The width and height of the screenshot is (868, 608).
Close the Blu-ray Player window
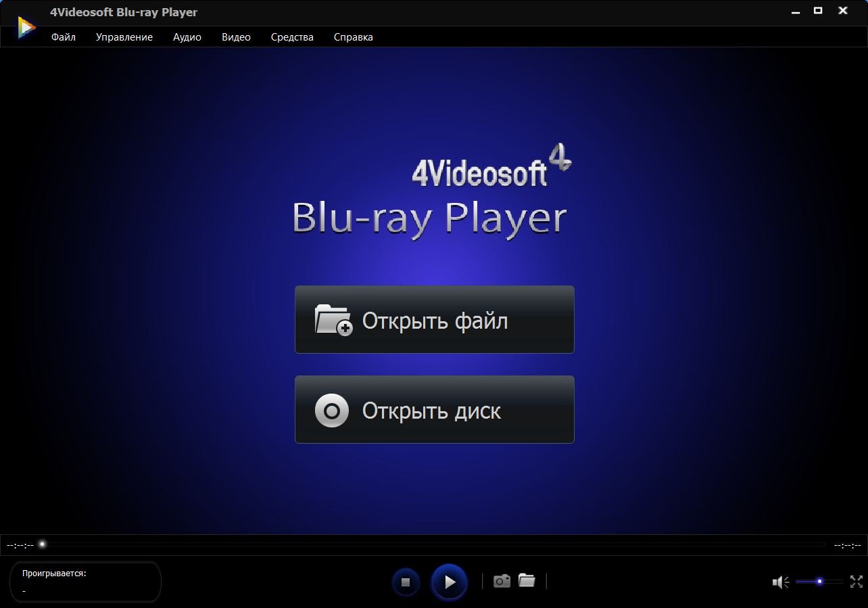pyautogui.click(x=843, y=11)
